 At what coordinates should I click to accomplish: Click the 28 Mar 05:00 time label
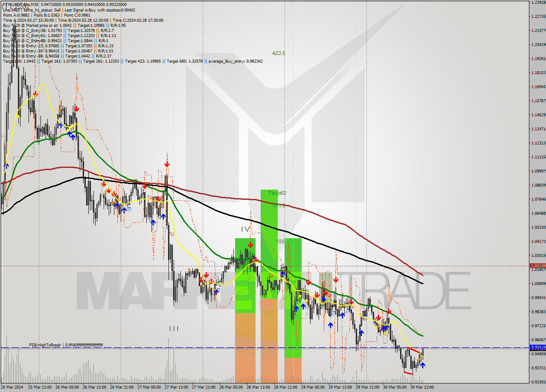(230, 387)
